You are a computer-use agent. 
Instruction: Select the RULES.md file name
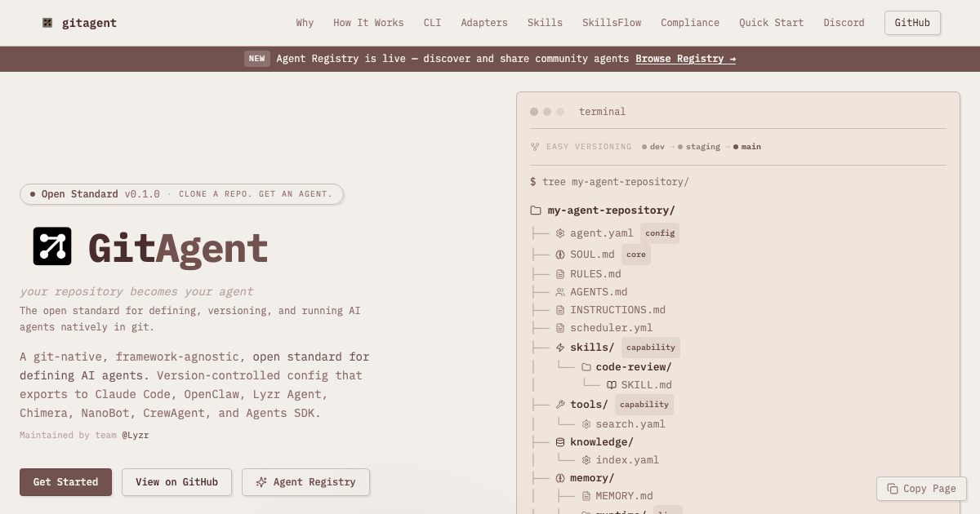[x=595, y=274]
